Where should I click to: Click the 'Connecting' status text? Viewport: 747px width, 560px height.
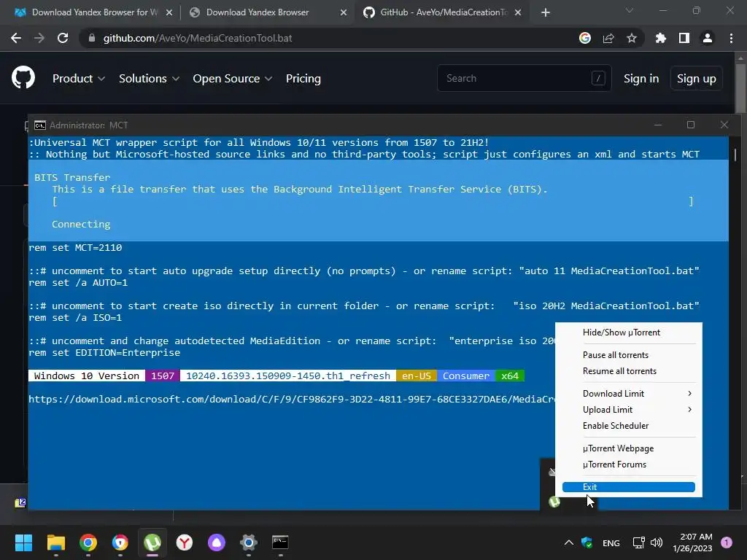point(81,225)
